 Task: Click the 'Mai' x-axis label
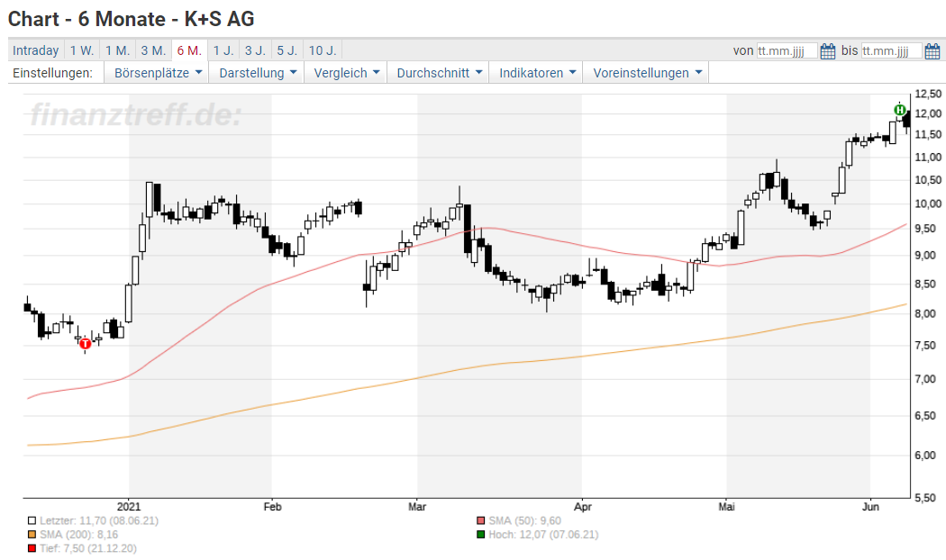click(x=726, y=507)
